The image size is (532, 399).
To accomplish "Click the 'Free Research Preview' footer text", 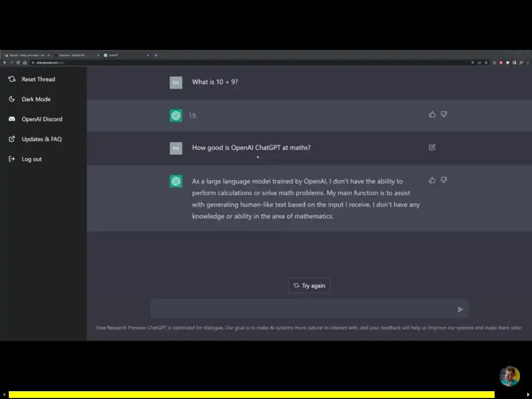I will [309, 327].
